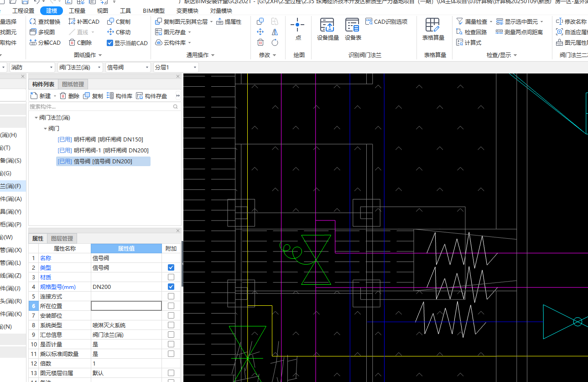Check 附加 box for 材质 row
Image resolution: width=588 pixels, height=382 pixels.
click(171, 277)
